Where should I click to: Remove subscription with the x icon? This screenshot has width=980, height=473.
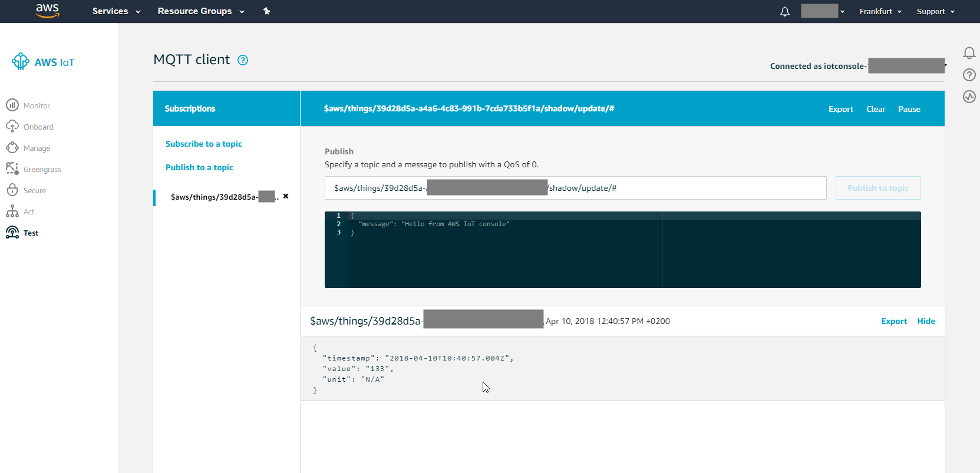pos(286,196)
